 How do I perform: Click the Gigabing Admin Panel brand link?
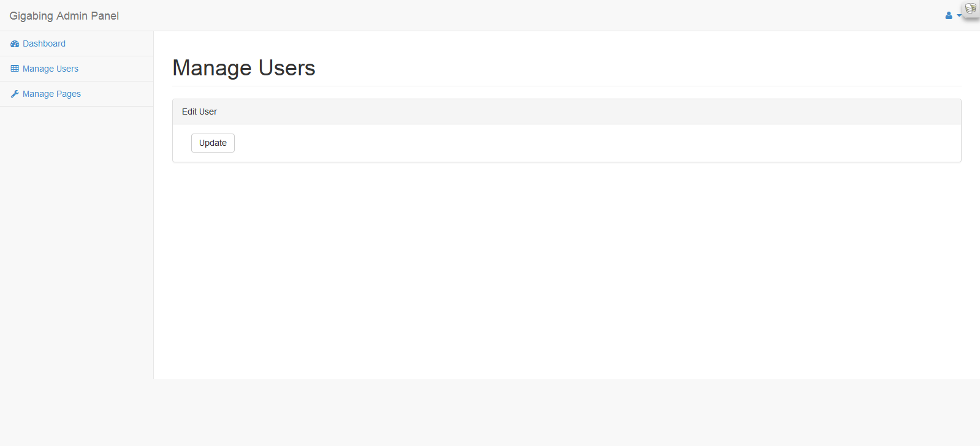(64, 16)
